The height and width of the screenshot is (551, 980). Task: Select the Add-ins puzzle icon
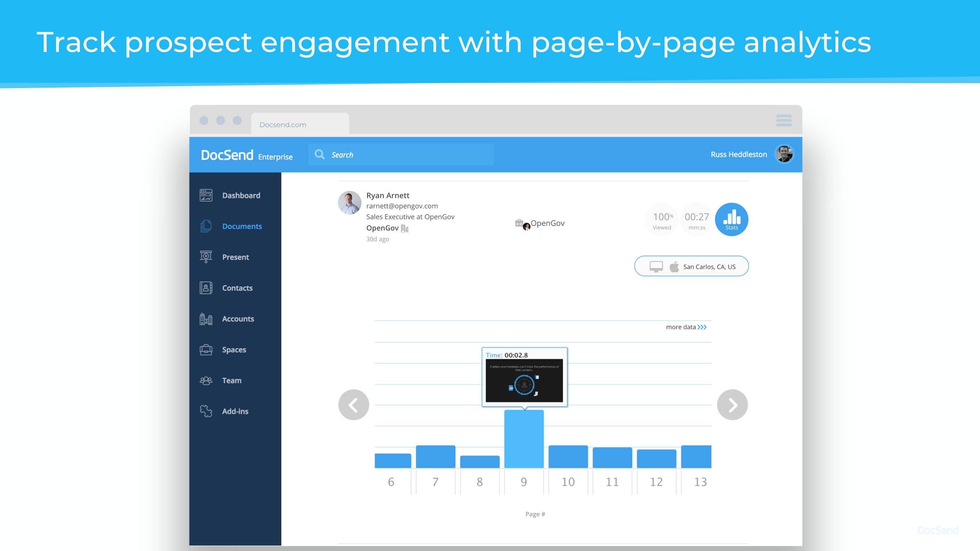206,411
